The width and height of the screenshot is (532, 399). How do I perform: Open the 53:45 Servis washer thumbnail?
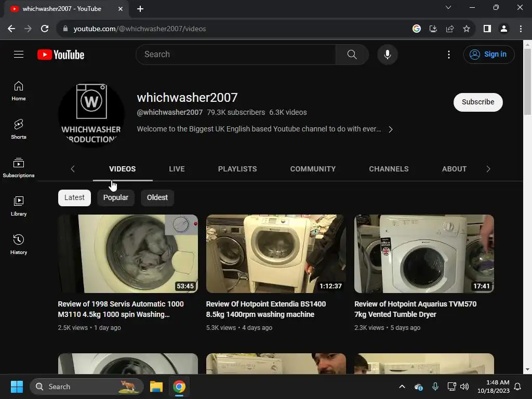pyautogui.click(x=128, y=254)
